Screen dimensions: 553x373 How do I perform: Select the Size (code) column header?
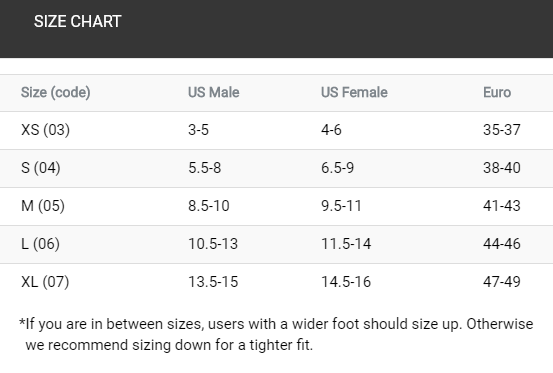[56, 93]
